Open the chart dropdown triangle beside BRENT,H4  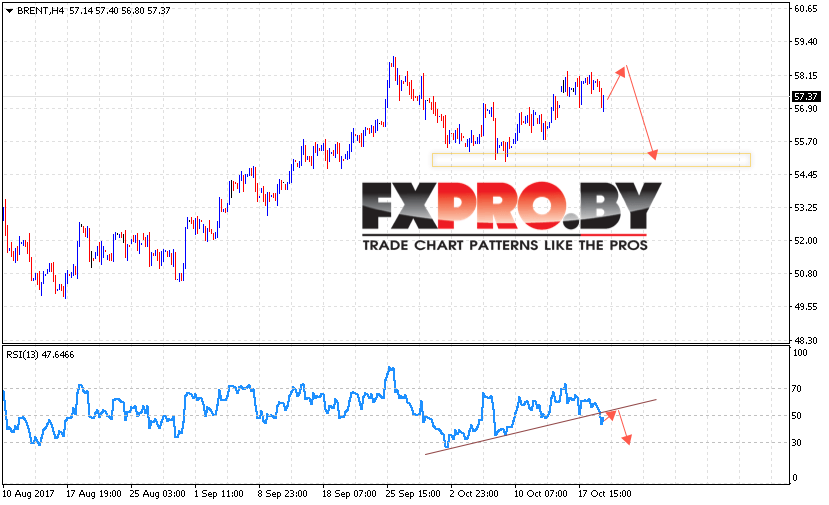coord(9,11)
